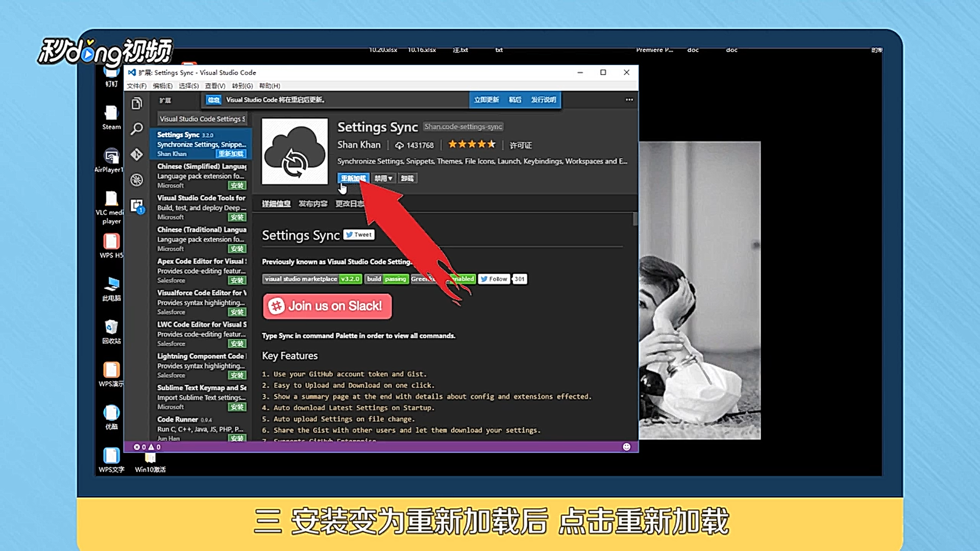
Task: Click the feedback smiley in status bar
Action: tap(627, 447)
